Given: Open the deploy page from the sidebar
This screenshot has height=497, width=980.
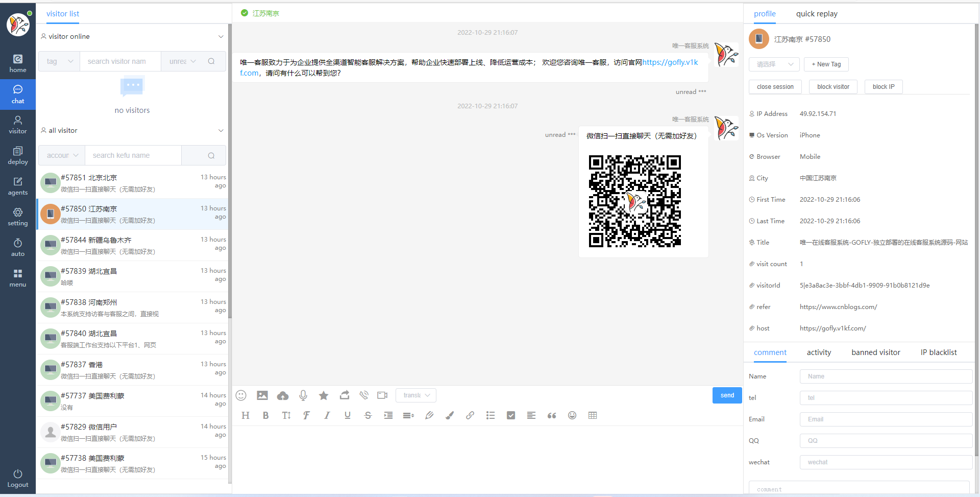Looking at the screenshot, I should click(18, 156).
